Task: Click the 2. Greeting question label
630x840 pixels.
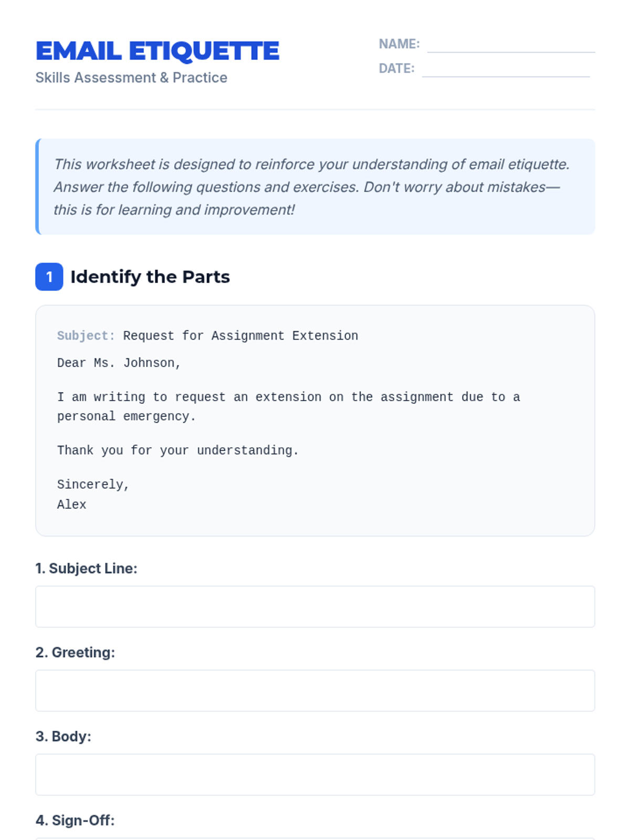Action: pos(75,653)
